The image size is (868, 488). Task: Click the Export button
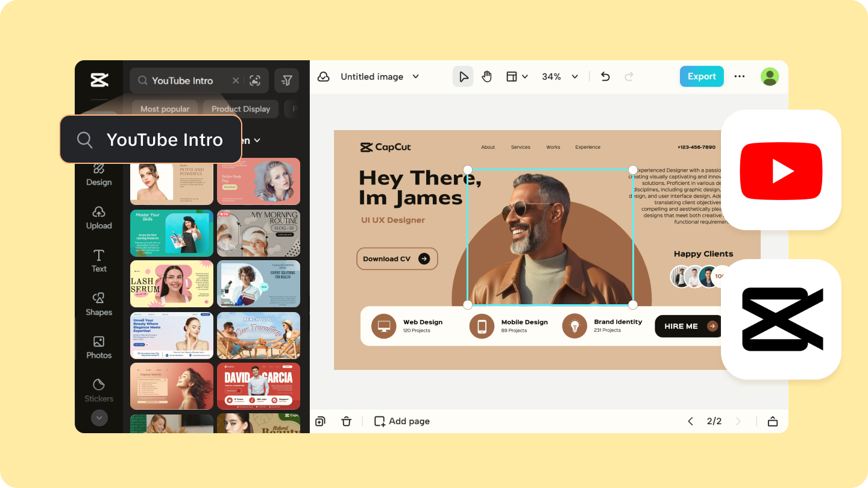tap(702, 77)
